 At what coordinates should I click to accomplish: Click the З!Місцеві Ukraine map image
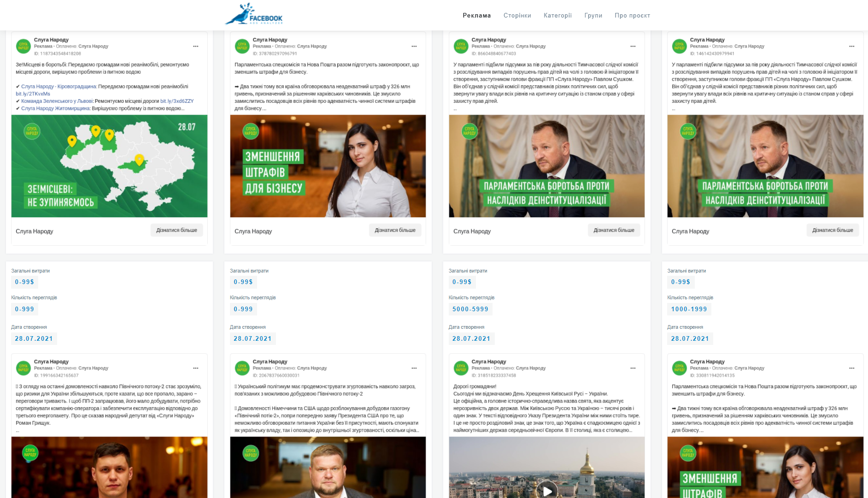click(x=109, y=166)
